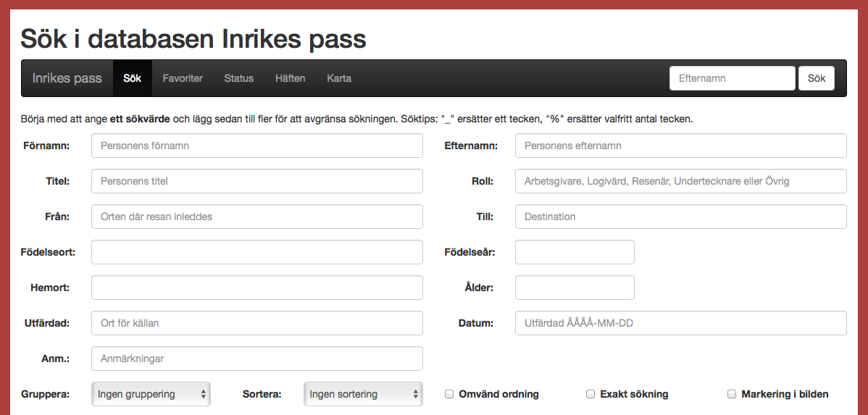Click into the Personens efternamn field
The width and height of the screenshot is (868, 415).
pyautogui.click(x=681, y=146)
